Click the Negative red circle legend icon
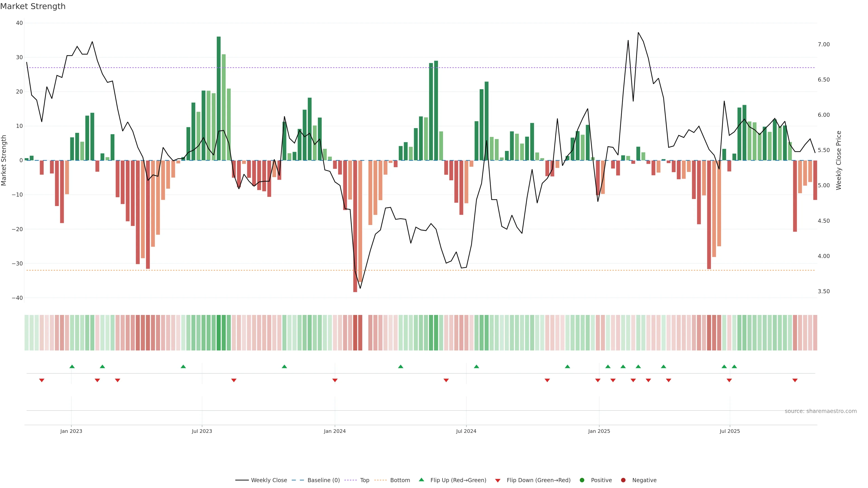Image resolution: width=868 pixels, height=488 pixels. (x=623, y=480)
